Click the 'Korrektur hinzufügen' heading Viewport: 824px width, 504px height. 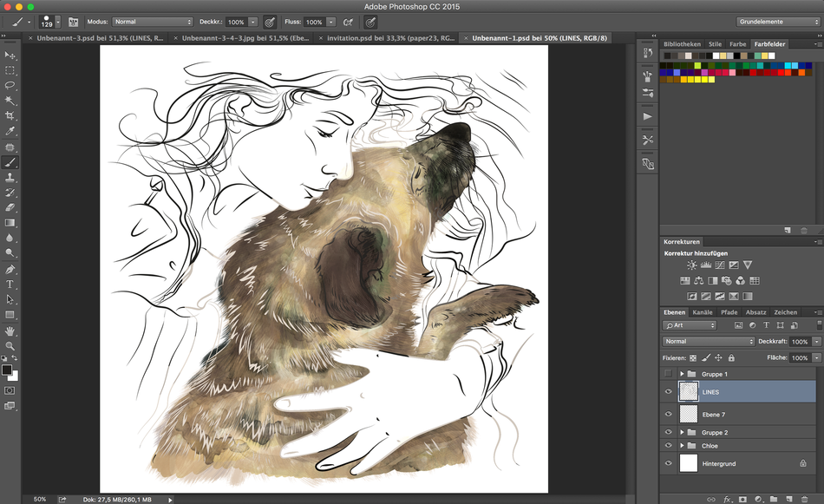tap(696, 253)
